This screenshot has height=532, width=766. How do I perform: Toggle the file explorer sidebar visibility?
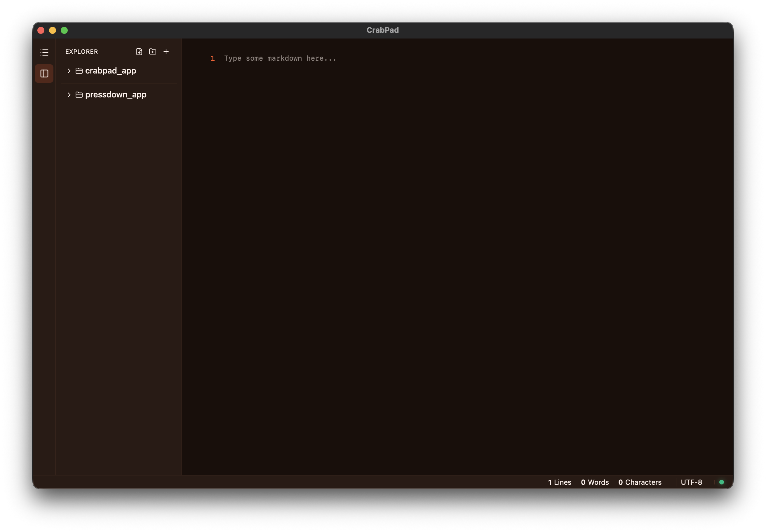(x=44, y=74)
